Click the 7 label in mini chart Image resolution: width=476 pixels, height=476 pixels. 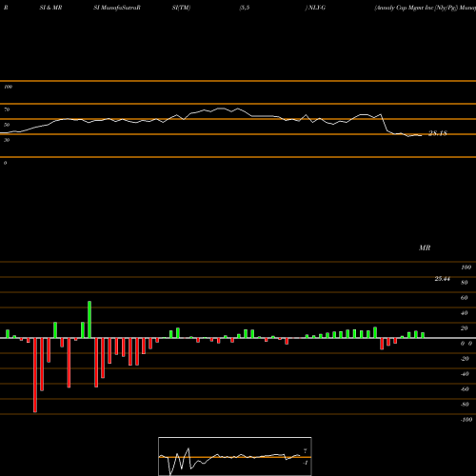[x=306, y=450]
